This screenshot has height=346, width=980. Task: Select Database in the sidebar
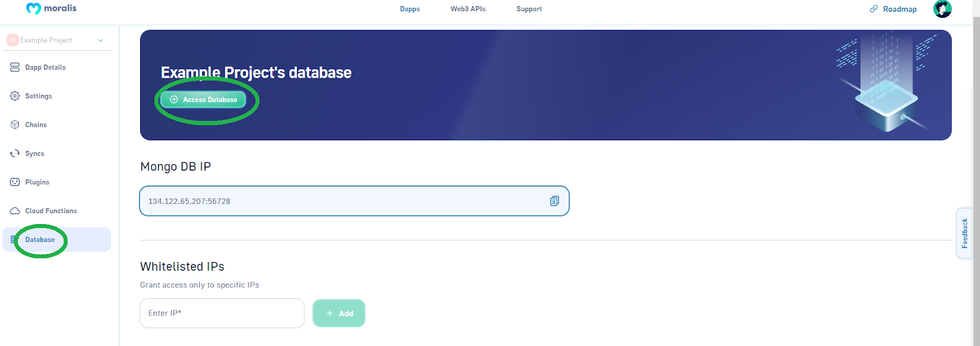[x=56, y=239]
